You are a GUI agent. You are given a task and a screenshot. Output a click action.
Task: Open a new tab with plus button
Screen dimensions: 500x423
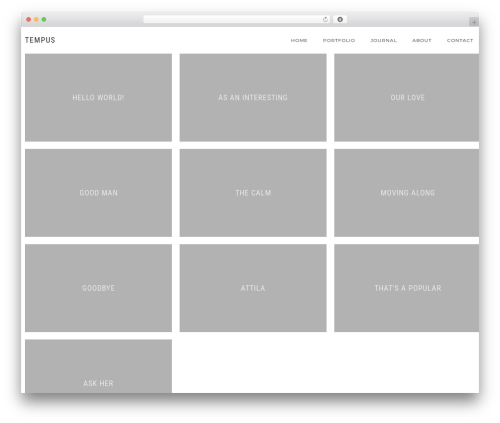point(474,22)
